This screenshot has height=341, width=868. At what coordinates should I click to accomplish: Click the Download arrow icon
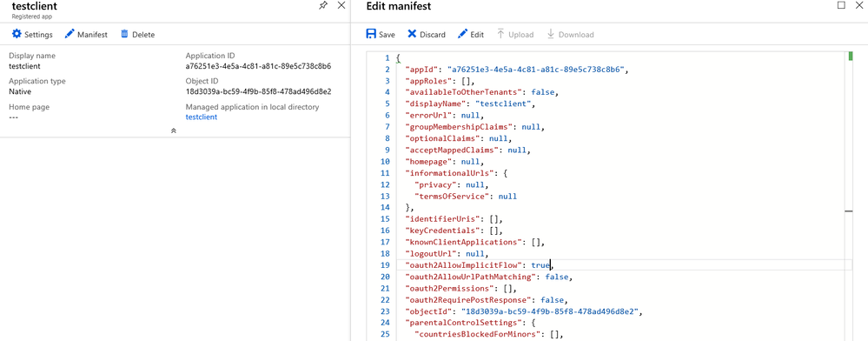tap(551, 34)
